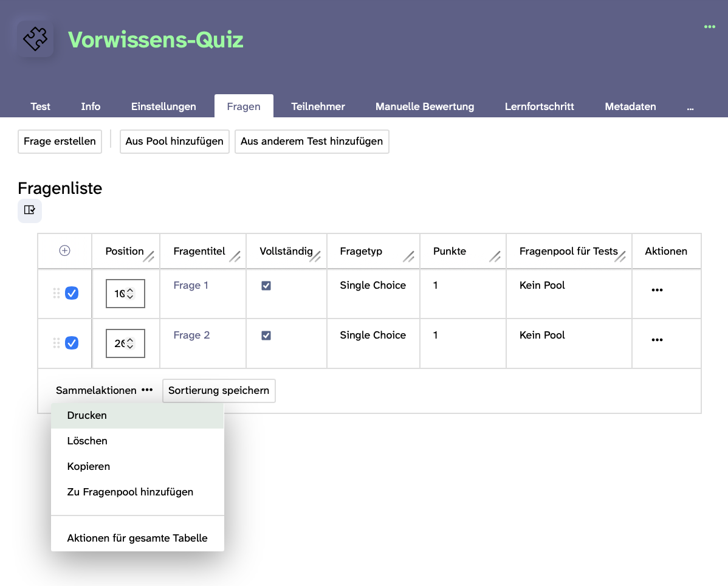Open the Manuelle Bewertung tab
Screen dimensions: 728x586
425,106
